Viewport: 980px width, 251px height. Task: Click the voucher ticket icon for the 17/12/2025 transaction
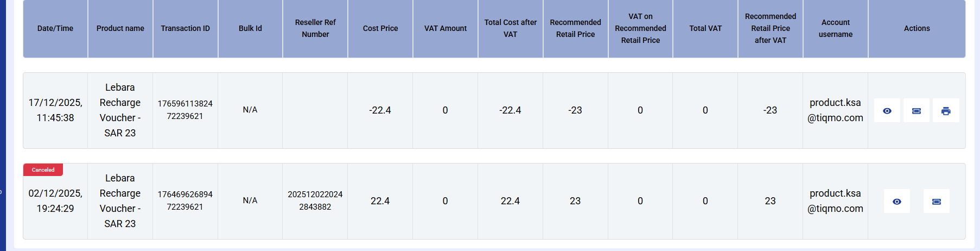pyautogui.click(x=917, y=111)
